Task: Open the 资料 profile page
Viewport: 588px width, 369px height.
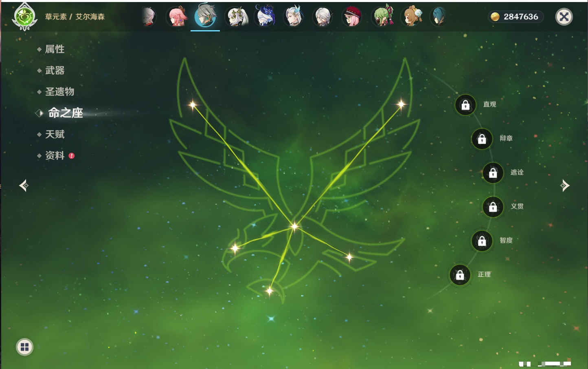Action: (x=55, y=155)
